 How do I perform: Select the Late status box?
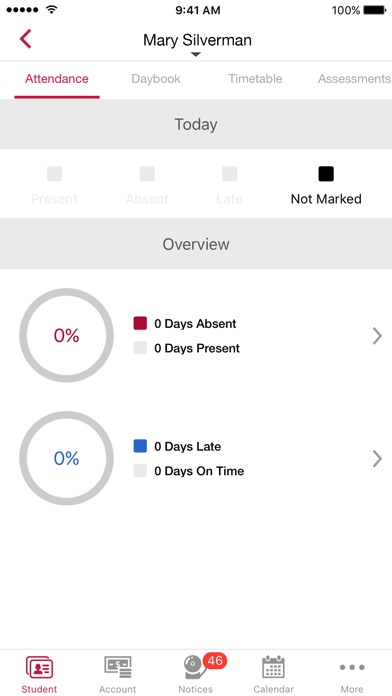230,174
